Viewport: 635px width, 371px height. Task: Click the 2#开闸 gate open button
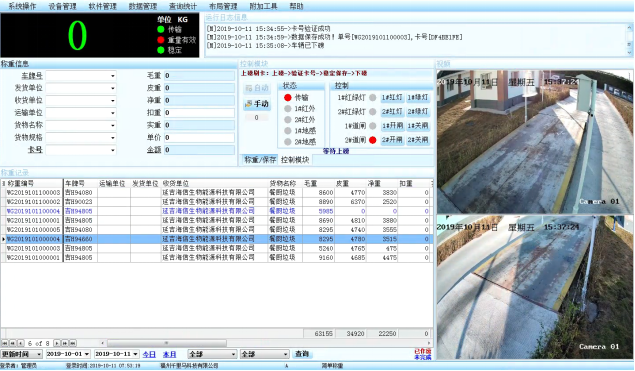[392, 140]
